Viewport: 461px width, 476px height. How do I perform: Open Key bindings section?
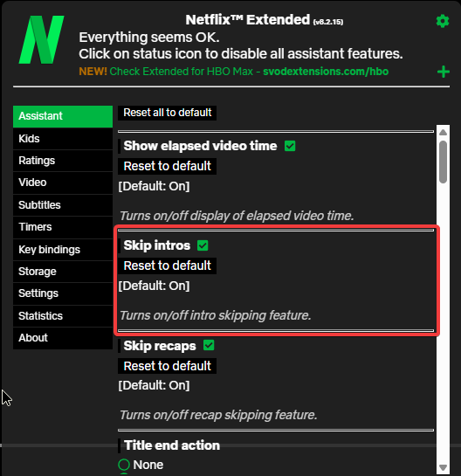63,250
